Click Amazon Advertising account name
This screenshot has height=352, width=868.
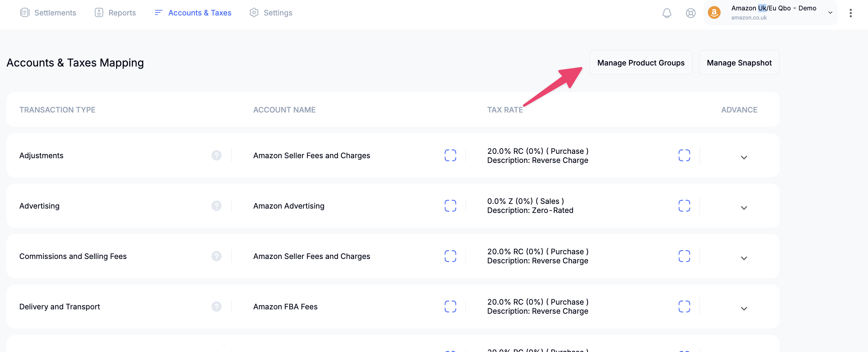[x=289, y=206]
